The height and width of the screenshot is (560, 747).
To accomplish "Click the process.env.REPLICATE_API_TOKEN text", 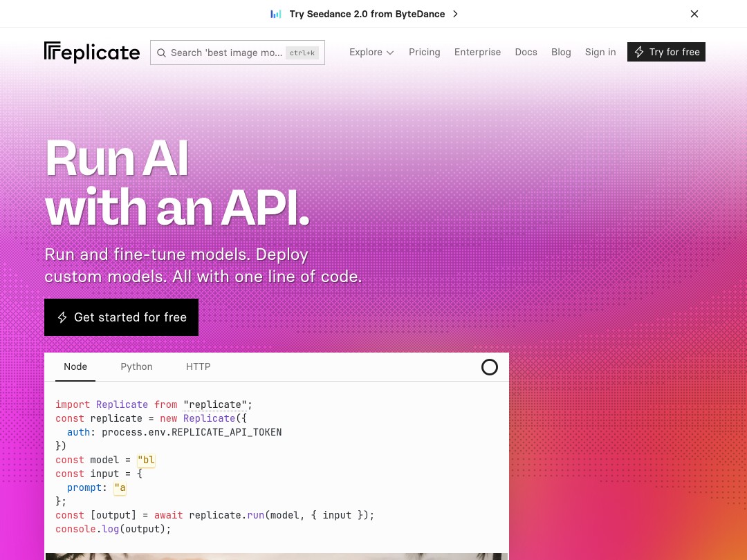I will [x=192, y=432].
